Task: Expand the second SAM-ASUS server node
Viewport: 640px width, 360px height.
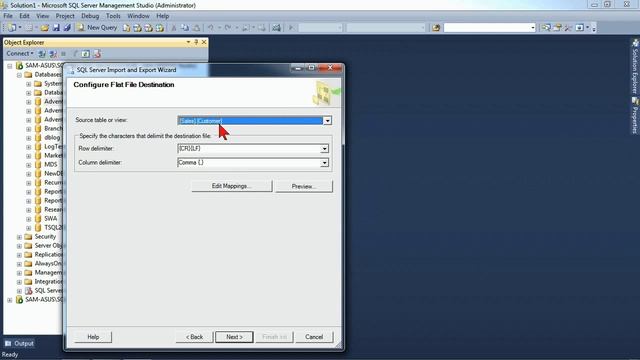Action: (10, 300)
